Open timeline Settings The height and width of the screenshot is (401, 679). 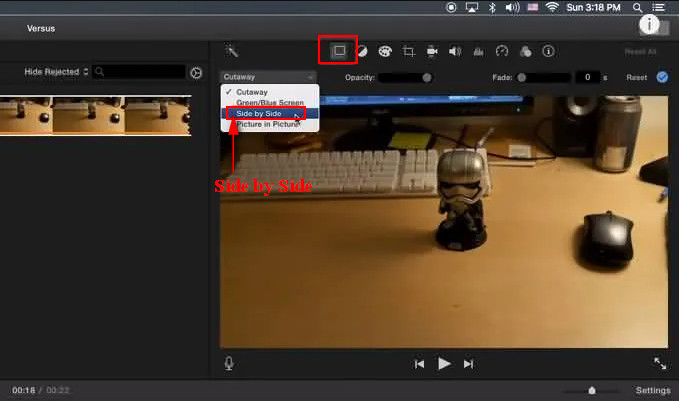click(653, 390)
